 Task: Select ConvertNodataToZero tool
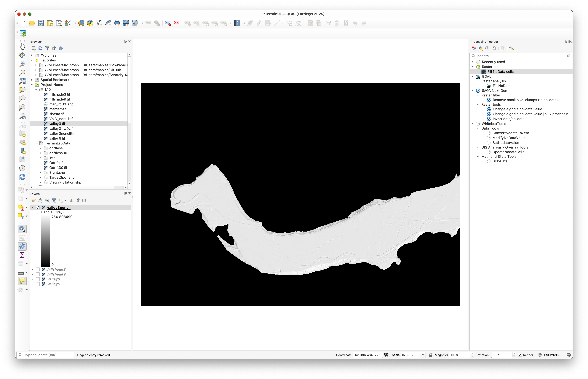[511, 133]
